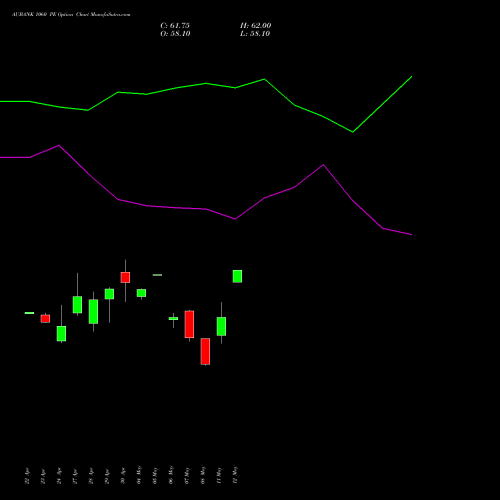Click the green candle for 28 Apr
Viewport: 500px width, 500px height.
point(93,311)
